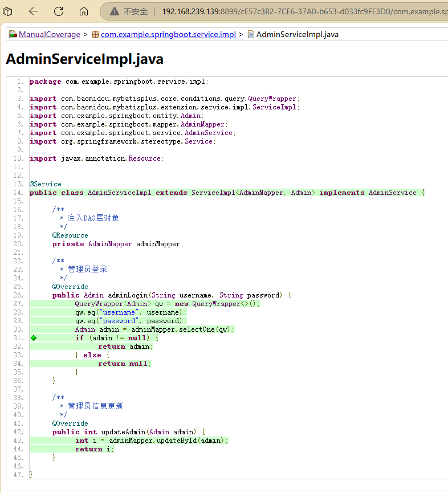Click the @Resource annotation on line 19
This screenshot has width=448, height=493.
point(70,235)
